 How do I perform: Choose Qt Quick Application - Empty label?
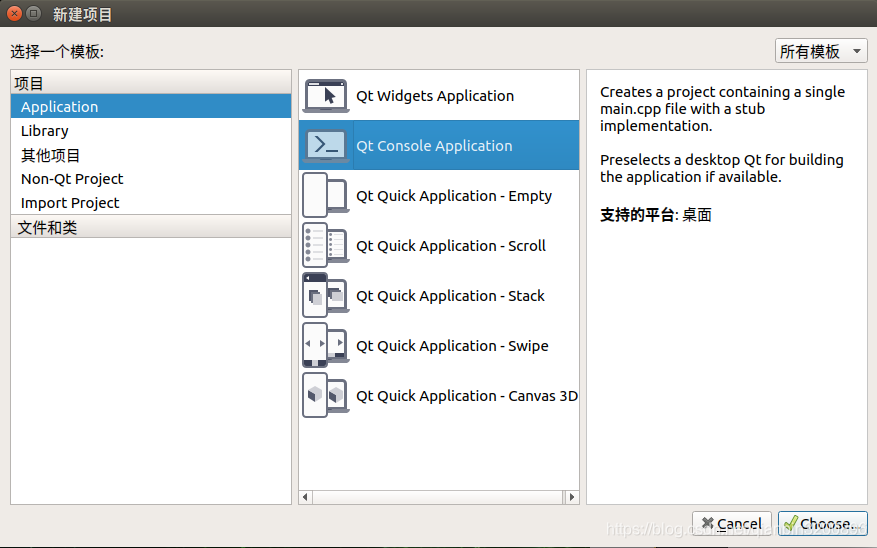pyautogui.click(x=454, y=196)
